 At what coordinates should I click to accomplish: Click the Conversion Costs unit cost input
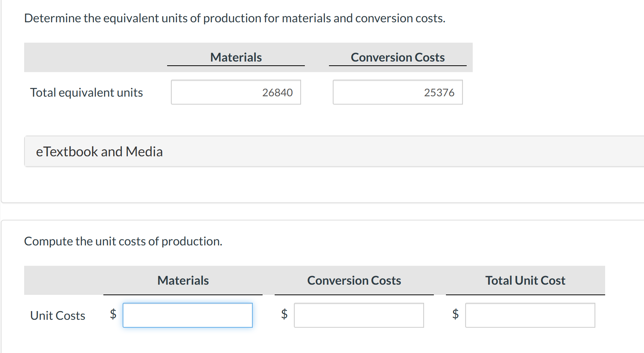[x=359, y=315]
